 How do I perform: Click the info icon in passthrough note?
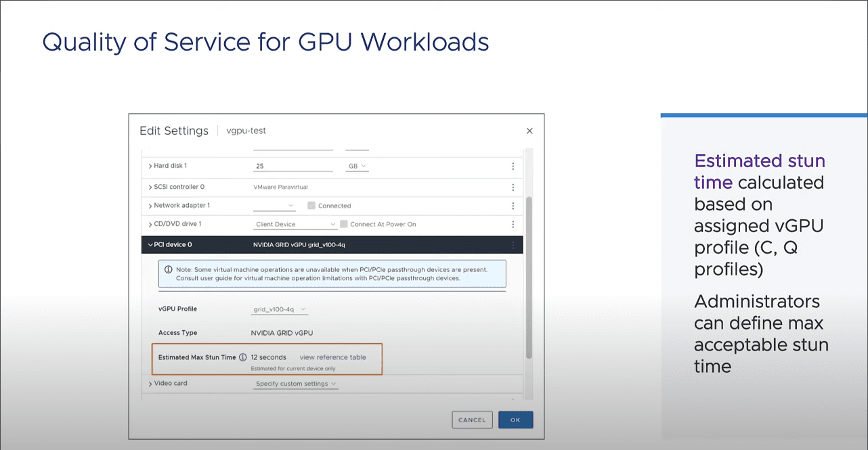(x=168, y=269)
